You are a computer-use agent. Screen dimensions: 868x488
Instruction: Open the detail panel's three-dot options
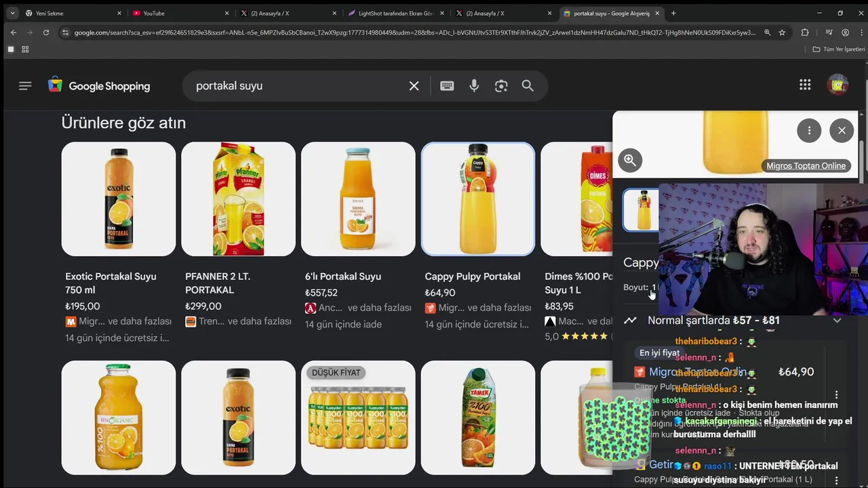point(809,131)
